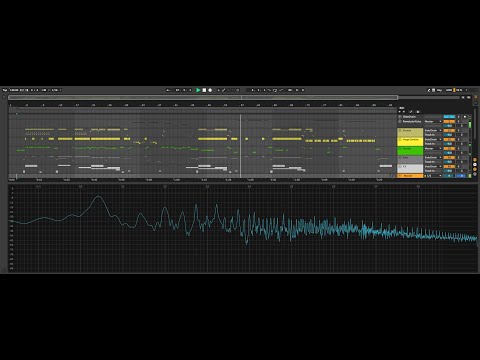Select the green track header
The height and width of the screenshot is (360, 480).
click(410, 150)
